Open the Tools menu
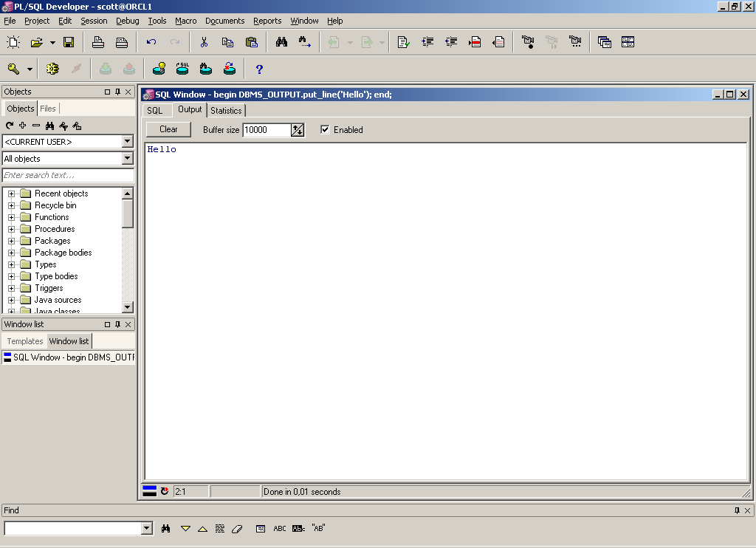The image size is (756, 548). 157,21
